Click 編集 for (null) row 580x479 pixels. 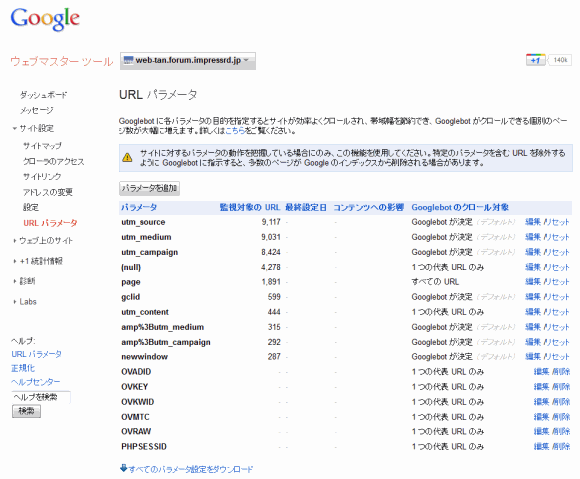pos(533,267)
